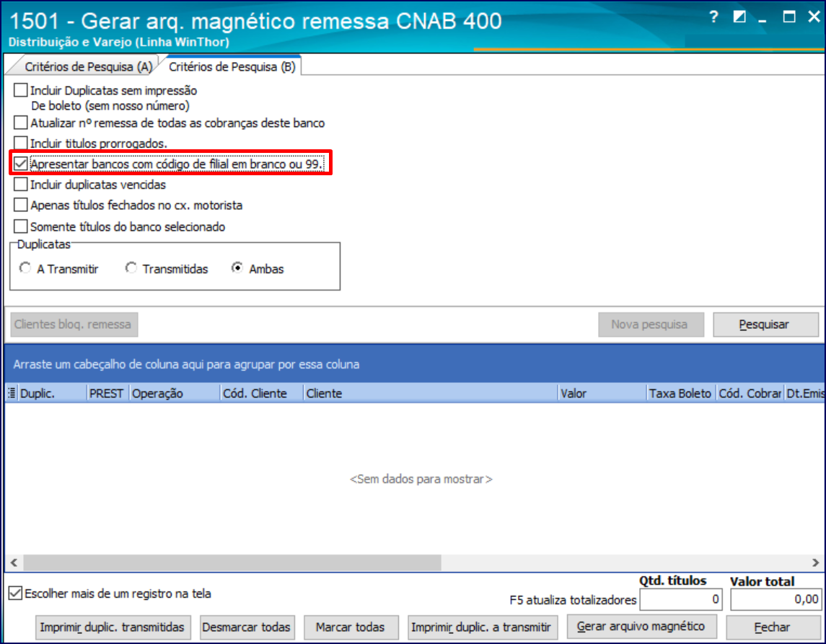Click Clientes bloq. remessa button
826x644 pixels.
coord(74,325)
